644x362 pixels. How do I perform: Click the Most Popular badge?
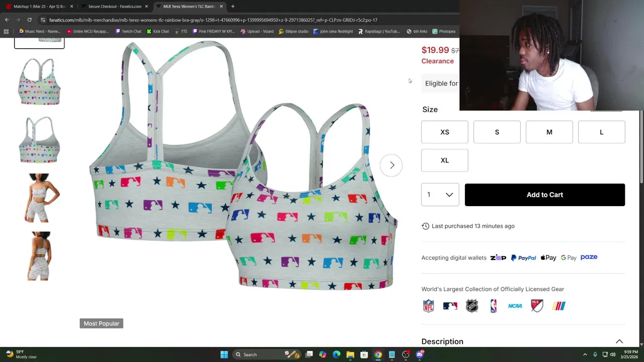coord(101,323)
